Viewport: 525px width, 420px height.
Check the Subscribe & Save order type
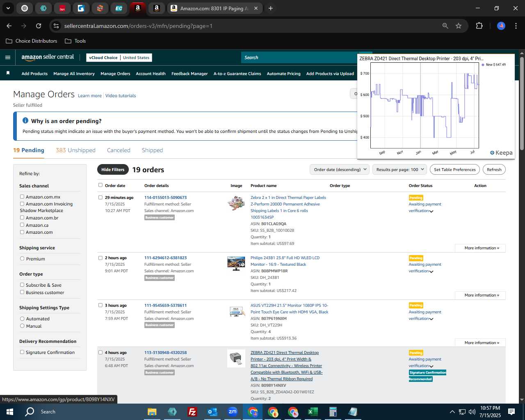22,285
